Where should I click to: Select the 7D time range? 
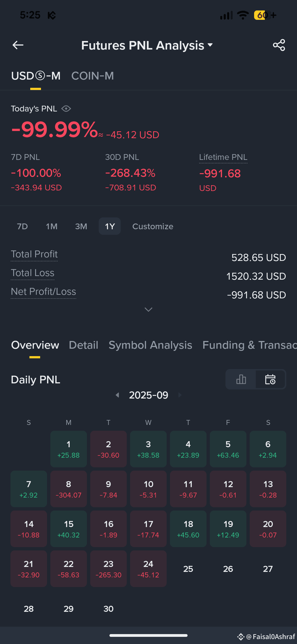coord(22,226)
